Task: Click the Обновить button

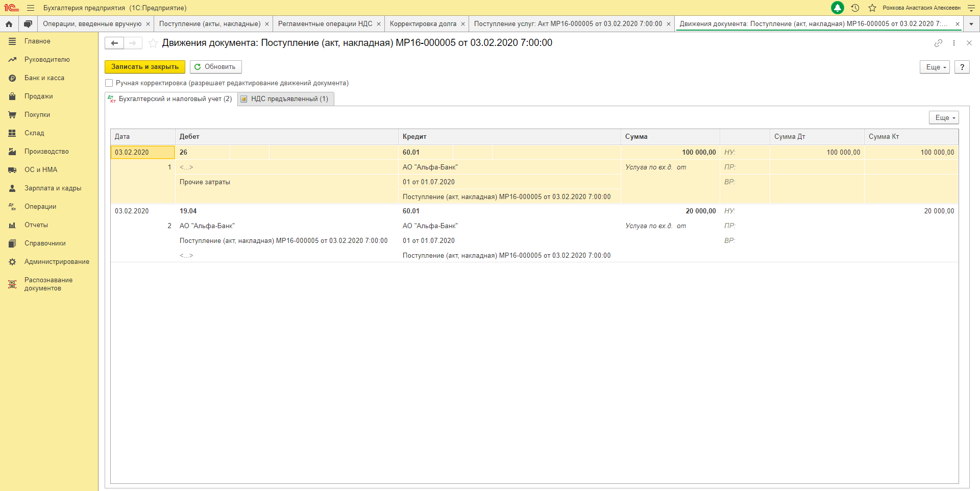Action: coord(215,67)
